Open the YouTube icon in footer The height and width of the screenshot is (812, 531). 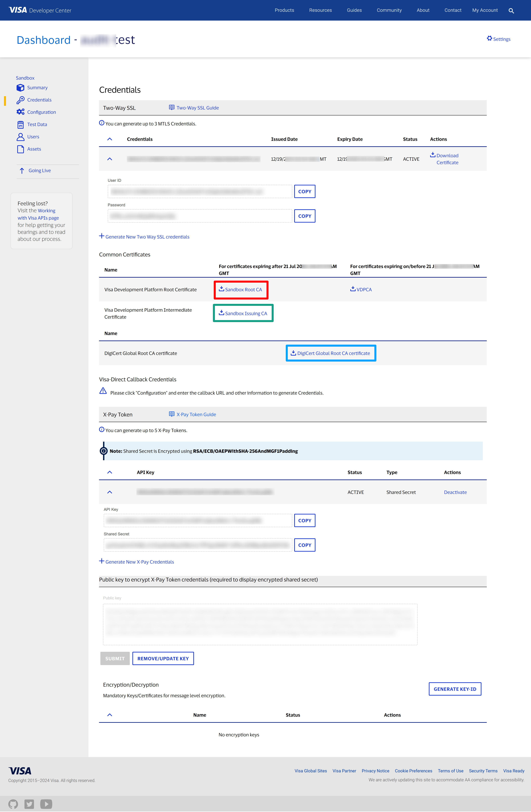(46, 804)
